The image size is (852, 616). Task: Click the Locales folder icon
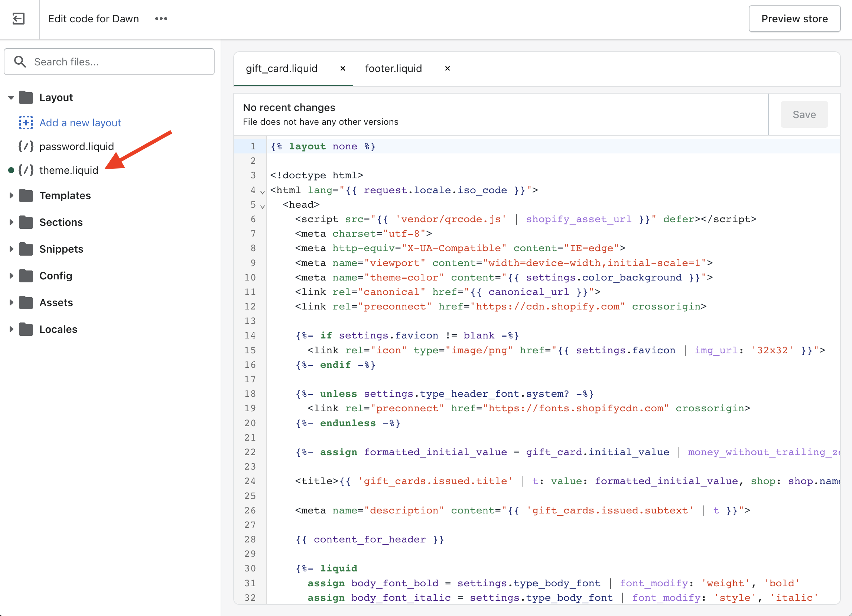click(26, 329)
